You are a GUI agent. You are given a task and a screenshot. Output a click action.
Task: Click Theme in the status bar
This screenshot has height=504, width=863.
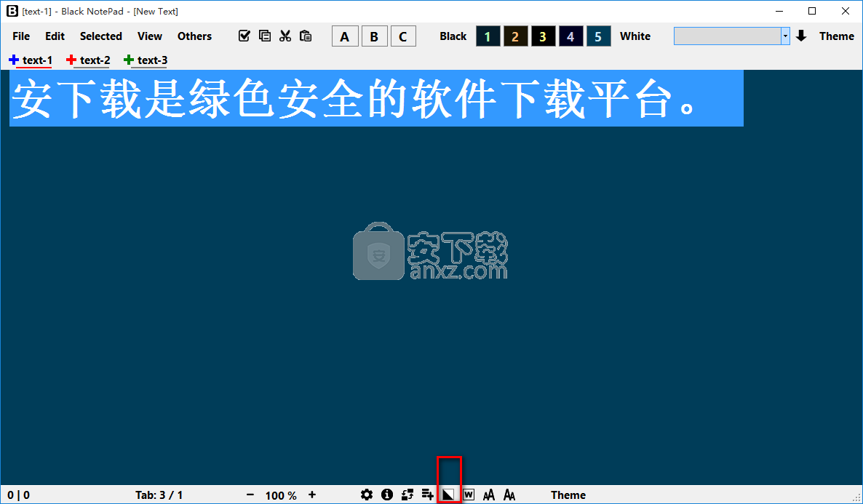[568, 495]
